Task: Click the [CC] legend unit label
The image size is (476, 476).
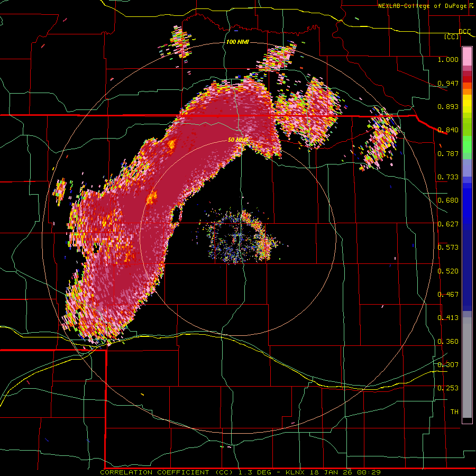Action: 452,36
